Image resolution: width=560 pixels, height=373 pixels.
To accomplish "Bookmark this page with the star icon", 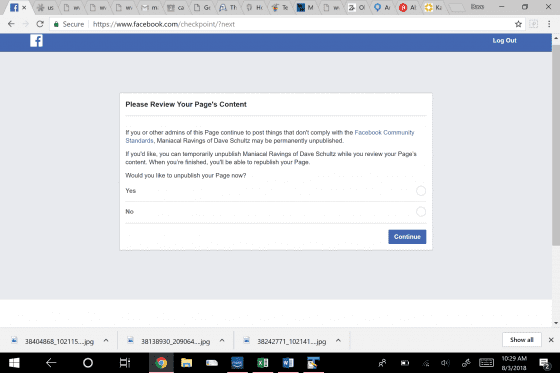I will tap(518, 24).
